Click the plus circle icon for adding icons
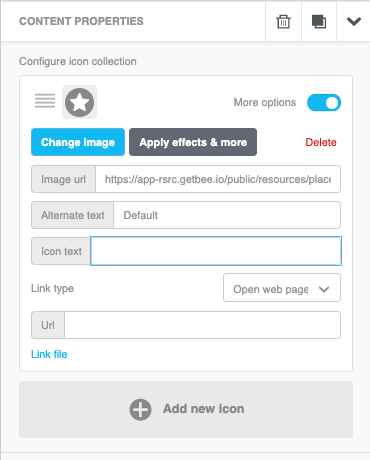Viewport: 370px width, 460px height. click(140, 410)
